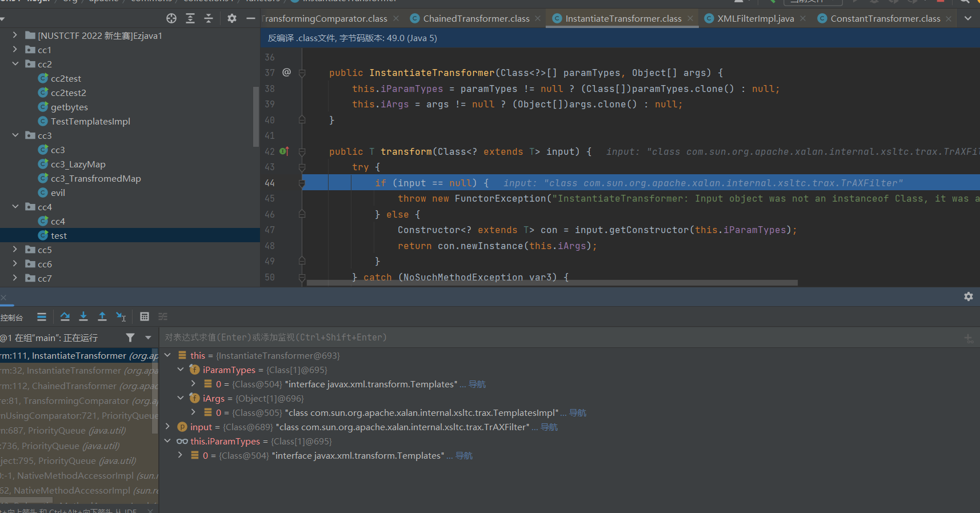Navigate via link in this.iParamTypes watch entry
980x513 pixels.
pyautogui.click(x=464, y=456)
